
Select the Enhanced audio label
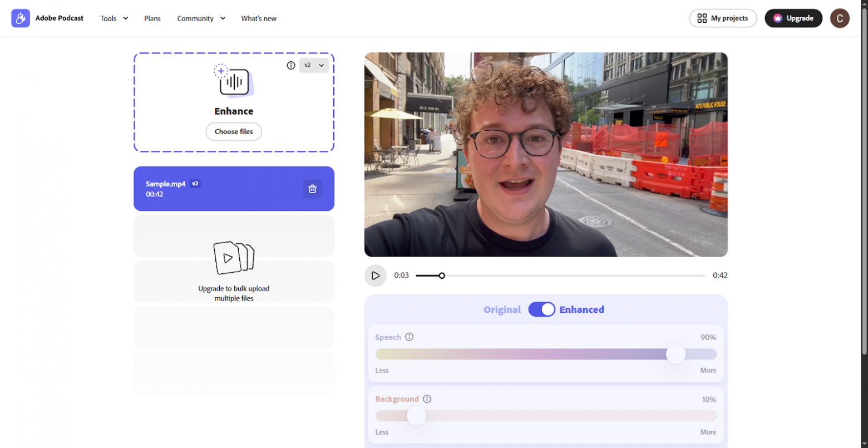pos(581,310)
